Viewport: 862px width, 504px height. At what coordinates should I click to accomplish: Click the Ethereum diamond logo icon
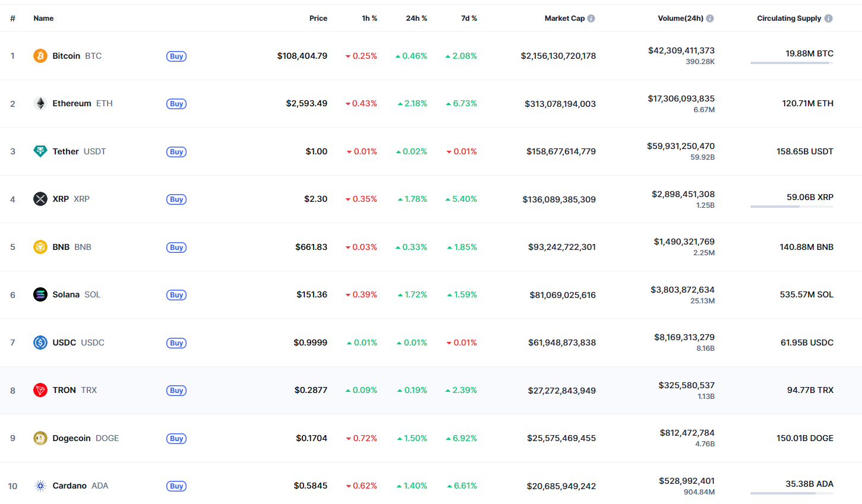coord(40,103)
